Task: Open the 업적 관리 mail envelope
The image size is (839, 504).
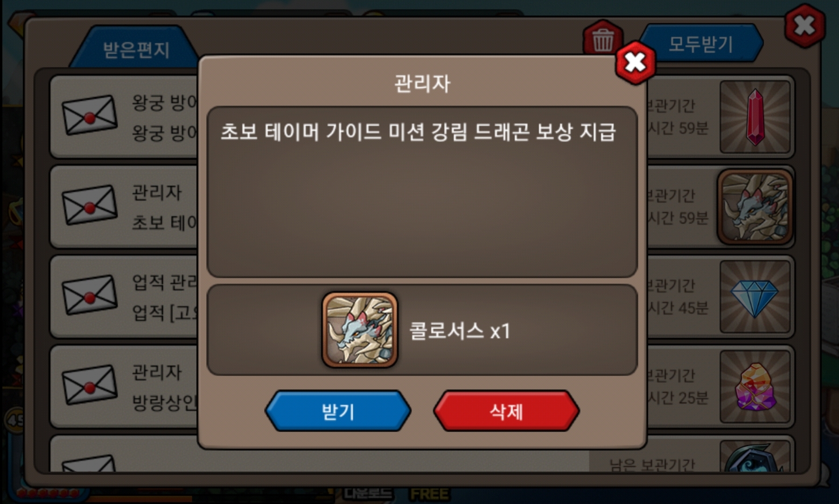Action: [x=90, y=295]
